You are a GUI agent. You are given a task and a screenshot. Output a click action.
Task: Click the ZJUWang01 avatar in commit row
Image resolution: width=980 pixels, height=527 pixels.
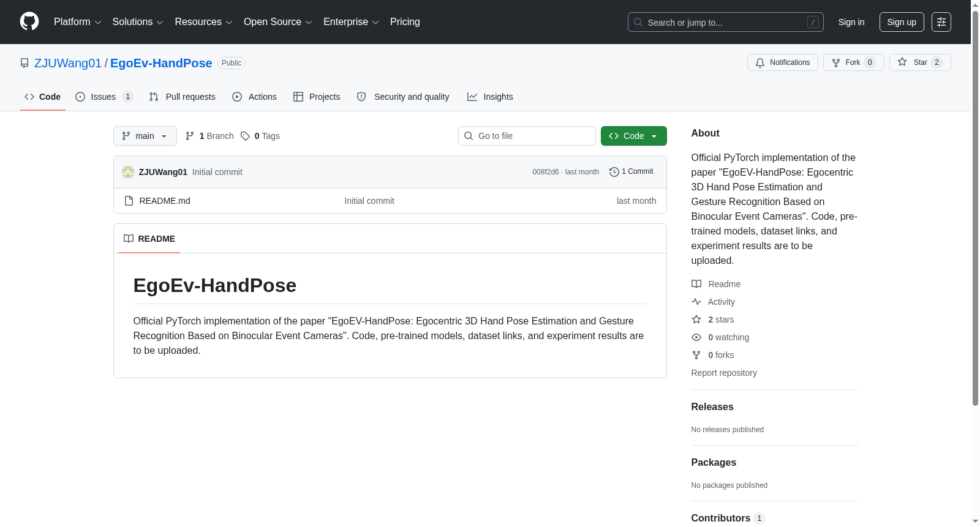128,172
